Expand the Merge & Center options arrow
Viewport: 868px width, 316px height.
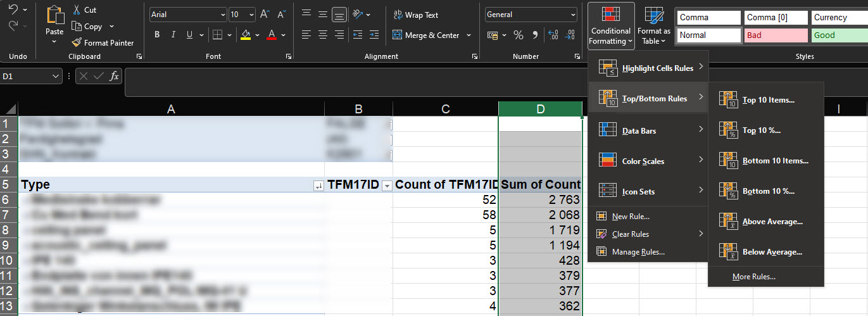469,35
